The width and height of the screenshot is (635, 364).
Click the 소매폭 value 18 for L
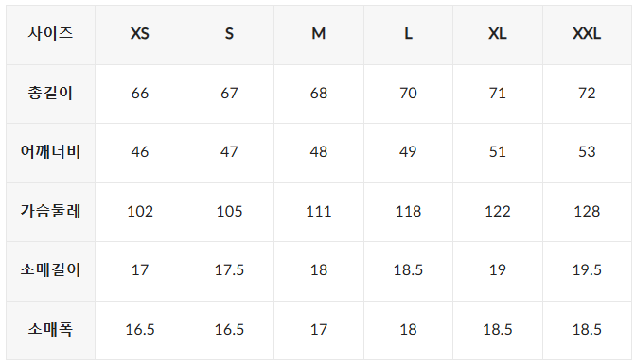(408, 330)
